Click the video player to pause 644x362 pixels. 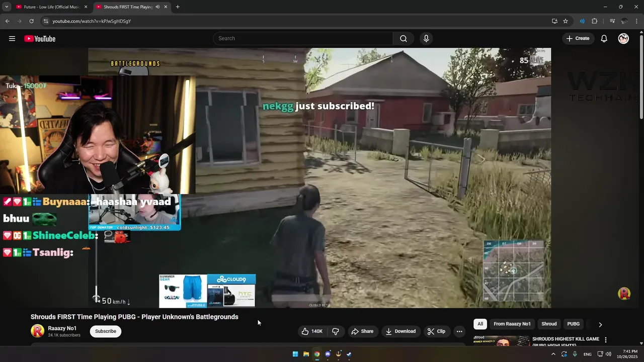[319, 178]
